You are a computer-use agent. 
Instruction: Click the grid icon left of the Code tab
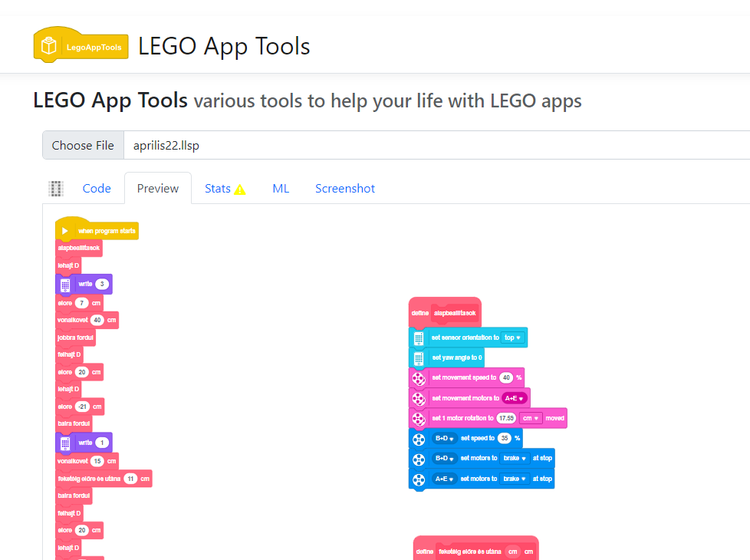click(55, 188)
